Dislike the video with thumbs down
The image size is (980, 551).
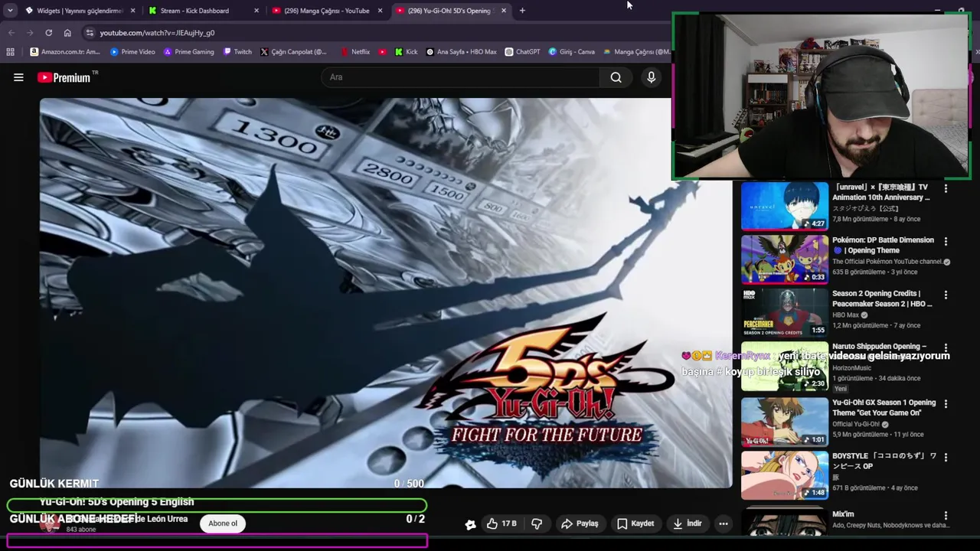pos(537,523)
